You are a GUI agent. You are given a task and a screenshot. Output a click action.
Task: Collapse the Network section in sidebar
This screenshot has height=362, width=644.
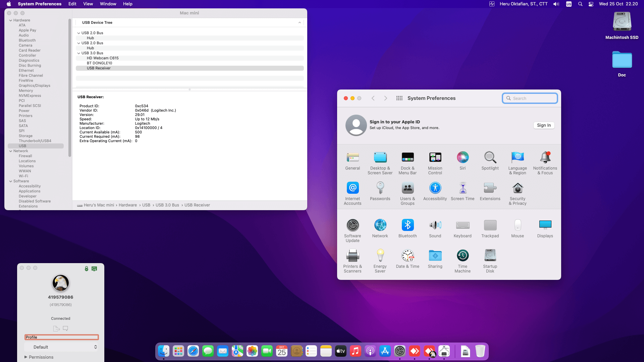(x=10, y=151)
